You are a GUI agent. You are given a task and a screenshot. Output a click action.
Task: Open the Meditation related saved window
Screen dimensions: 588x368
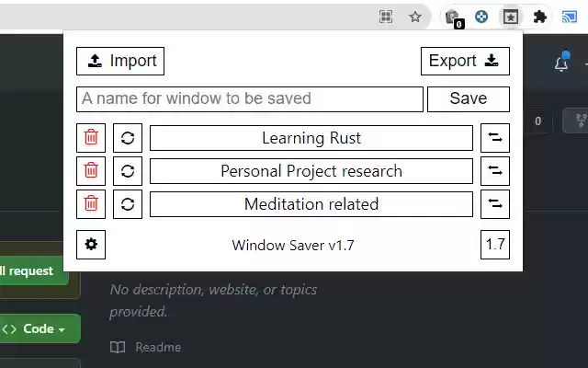tap(311, 204)
